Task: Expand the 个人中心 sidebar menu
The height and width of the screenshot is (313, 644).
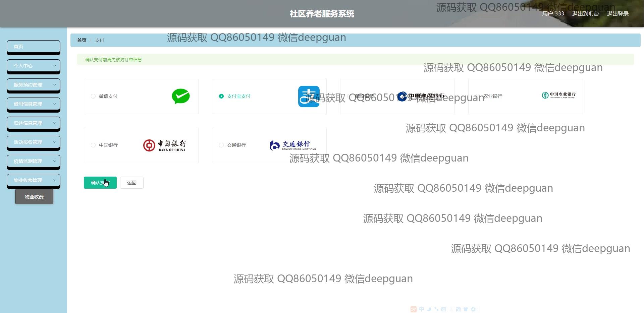Action: [x=34, y=66]
